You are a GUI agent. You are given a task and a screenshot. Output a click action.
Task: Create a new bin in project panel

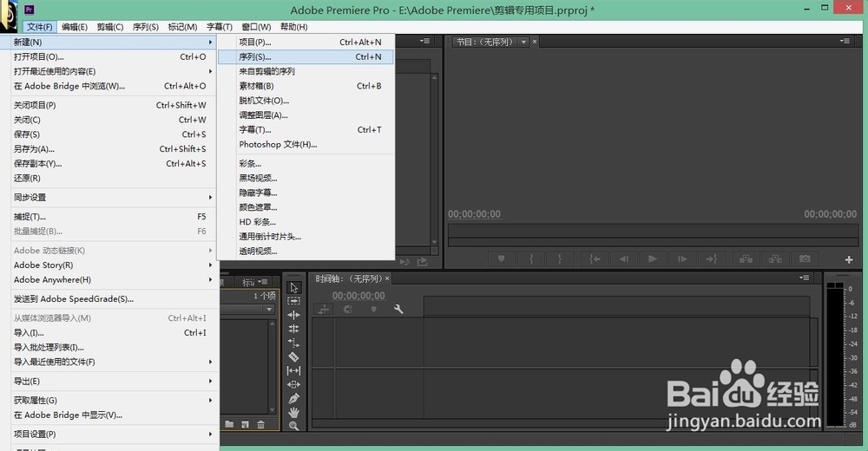click(229, 424)
